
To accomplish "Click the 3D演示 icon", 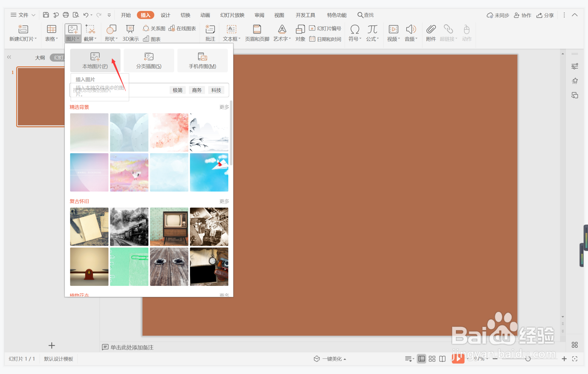I will point(130,29).
